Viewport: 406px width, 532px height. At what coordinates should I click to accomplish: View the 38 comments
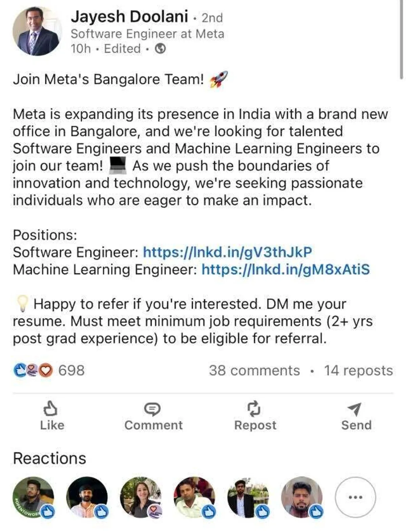[254, 370]
